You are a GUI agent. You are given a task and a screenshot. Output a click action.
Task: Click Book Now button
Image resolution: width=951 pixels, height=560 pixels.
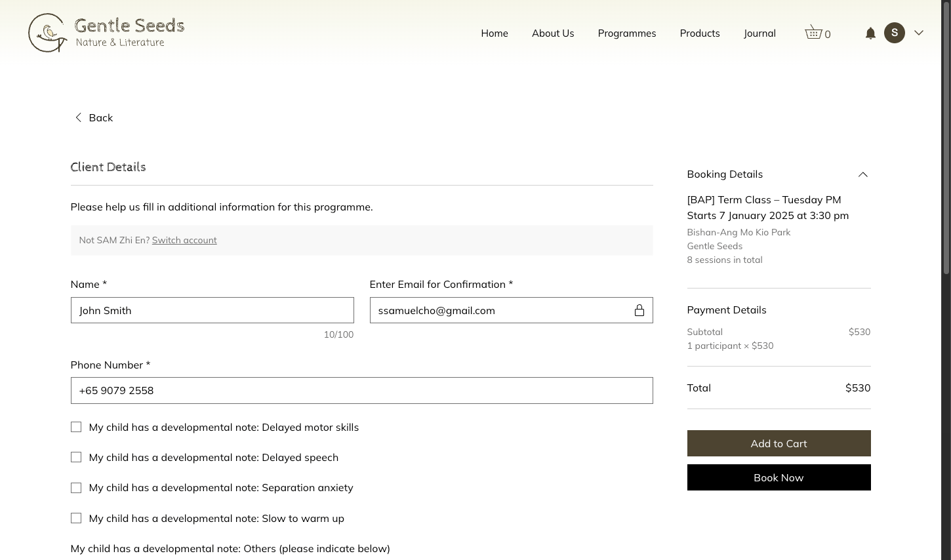coord(779,477)
